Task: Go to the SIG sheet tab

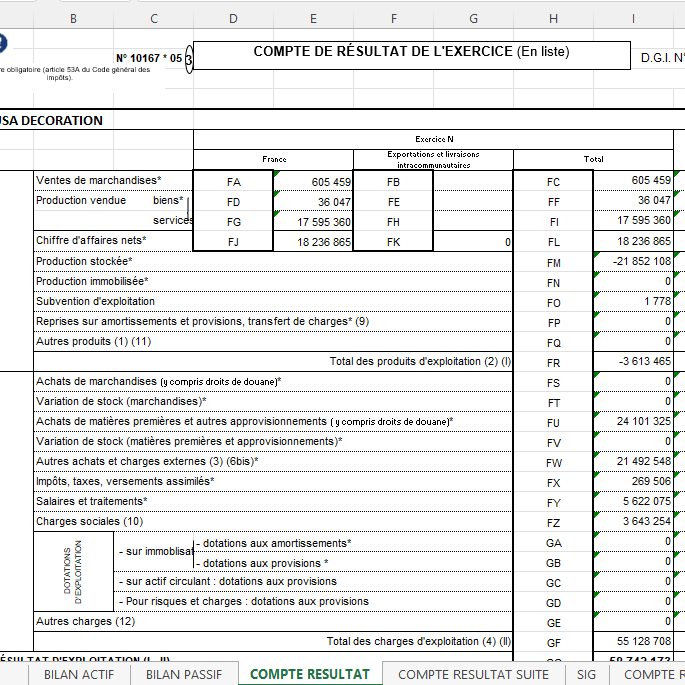Action: point(586,674)
